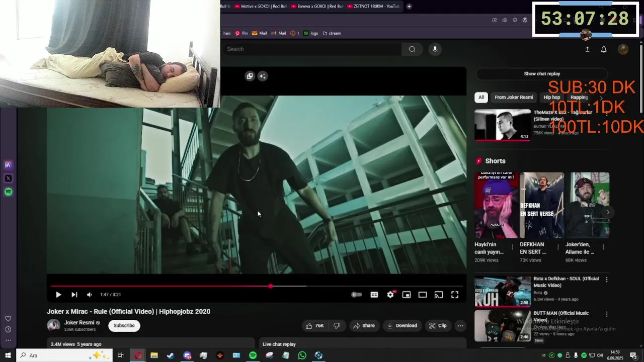Viewport: 644px width, 362px height.
Task: Focus the YouTube Search field
Action: pos(312,49)
